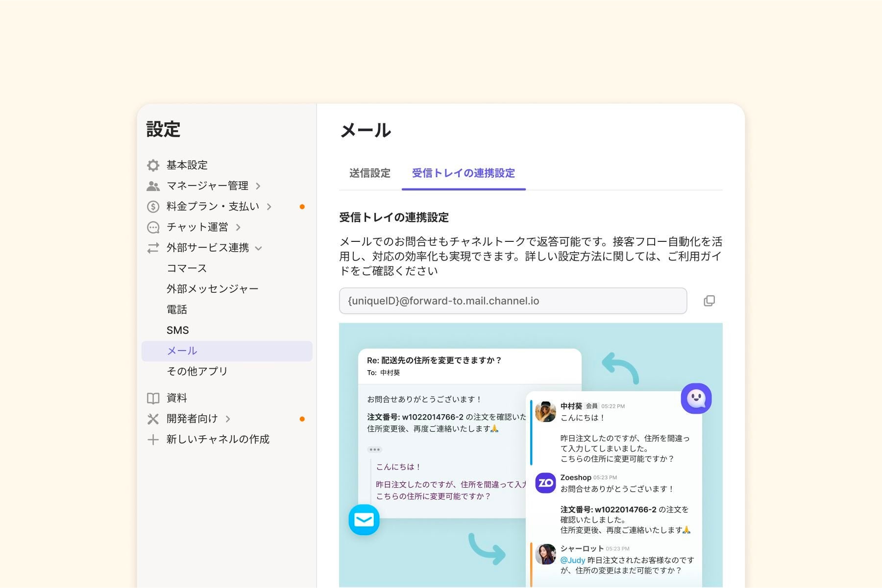The width and height of the screenshot is (882, 588).
Task: Click the Zoeshop ZO avatar
Action: click(545, 483)
